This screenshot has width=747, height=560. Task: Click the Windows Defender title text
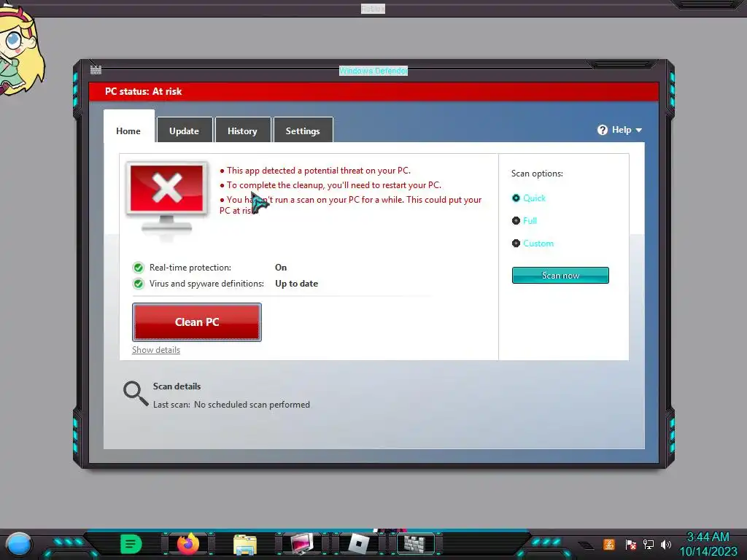(373, 71)
